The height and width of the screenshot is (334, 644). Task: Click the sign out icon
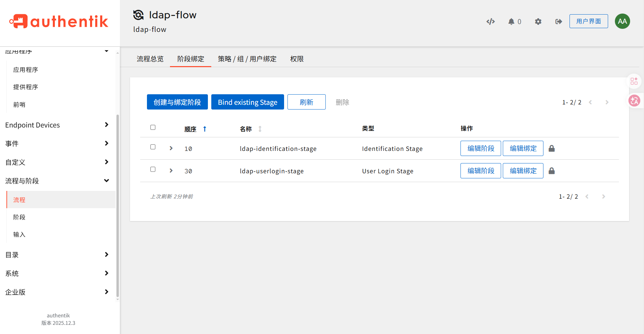559,22
